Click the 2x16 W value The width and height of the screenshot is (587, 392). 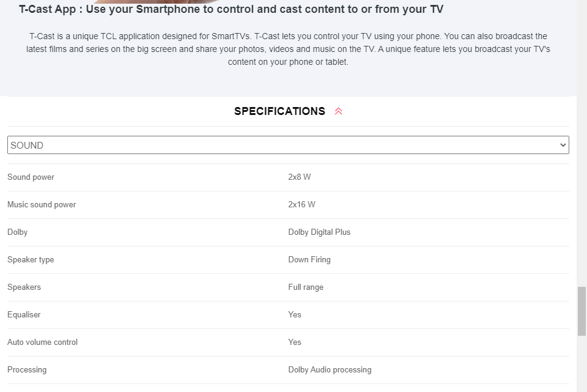tap(301, 204)
